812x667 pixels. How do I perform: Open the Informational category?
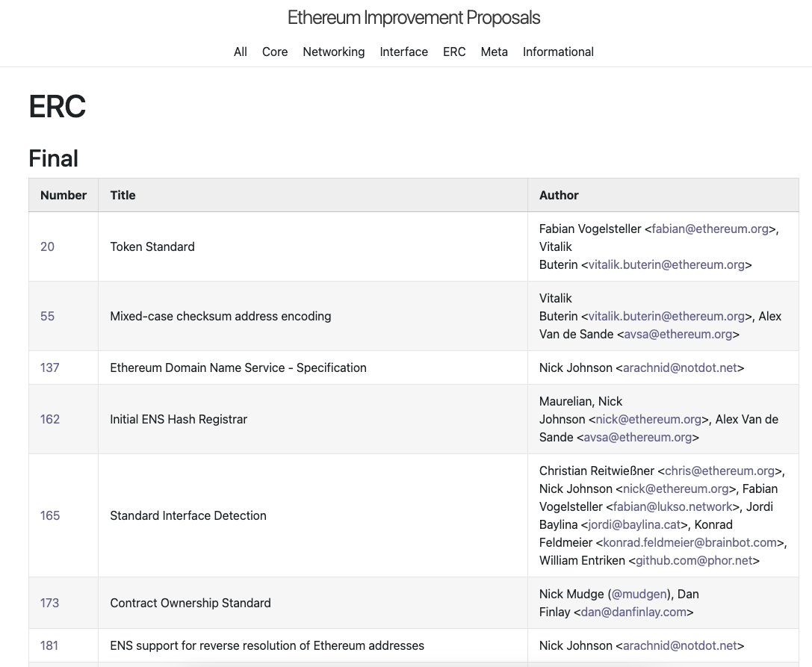coord(558,52)
